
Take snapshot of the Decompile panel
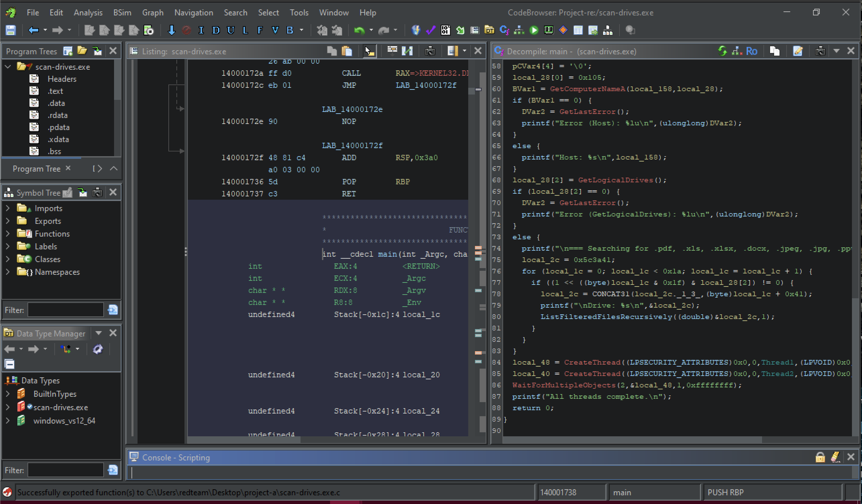820,51
